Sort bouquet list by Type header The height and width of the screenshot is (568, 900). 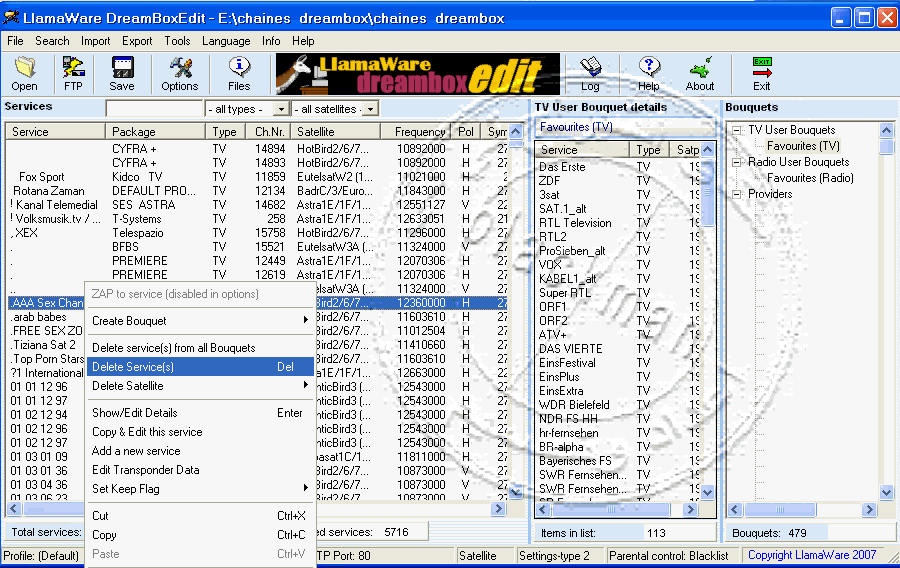click(x=649, y=150)
